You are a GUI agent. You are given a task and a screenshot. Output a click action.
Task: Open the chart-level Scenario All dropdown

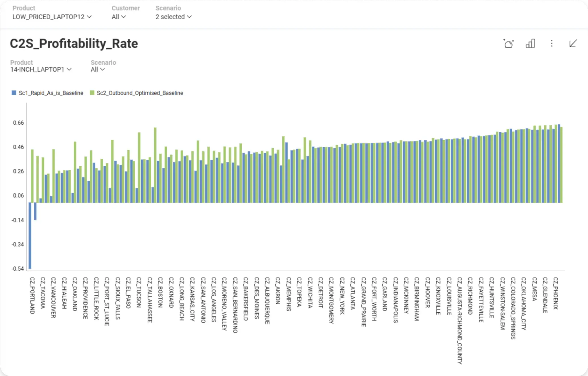pos(98,70)
